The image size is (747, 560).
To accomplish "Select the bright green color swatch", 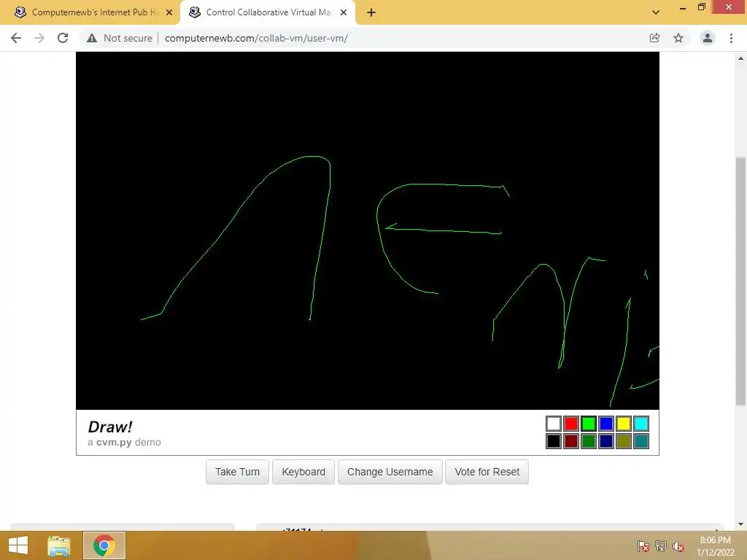I will tap(589, 424).
